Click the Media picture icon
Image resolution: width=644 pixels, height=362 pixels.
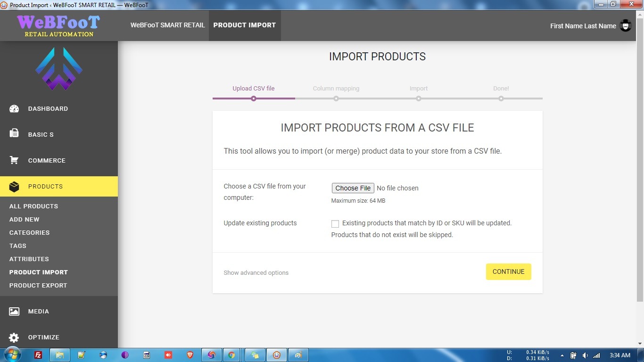[14, 311]
